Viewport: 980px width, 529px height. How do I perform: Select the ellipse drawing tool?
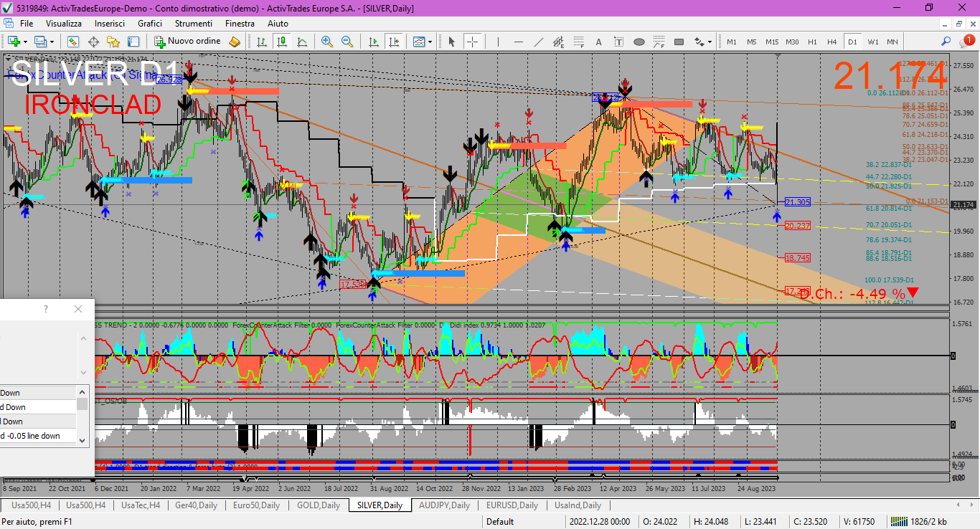pyautogui.click(x=639, y=42)
